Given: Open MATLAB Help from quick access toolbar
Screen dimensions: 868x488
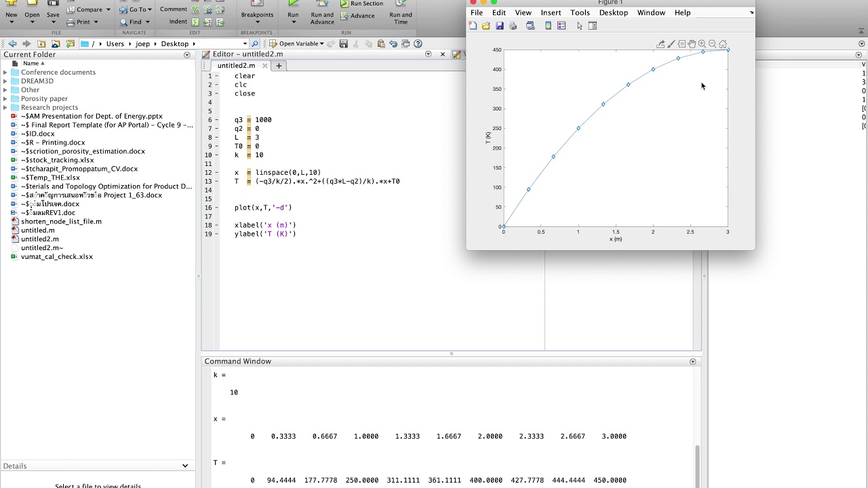Looking at the screenshot, I should (x=418, y=44).
